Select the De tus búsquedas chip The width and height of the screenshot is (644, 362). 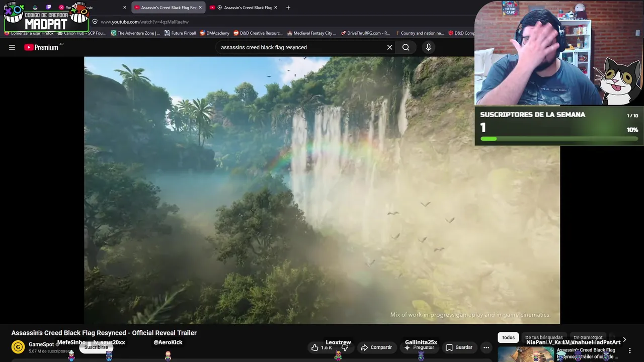(x=544, y=338)
